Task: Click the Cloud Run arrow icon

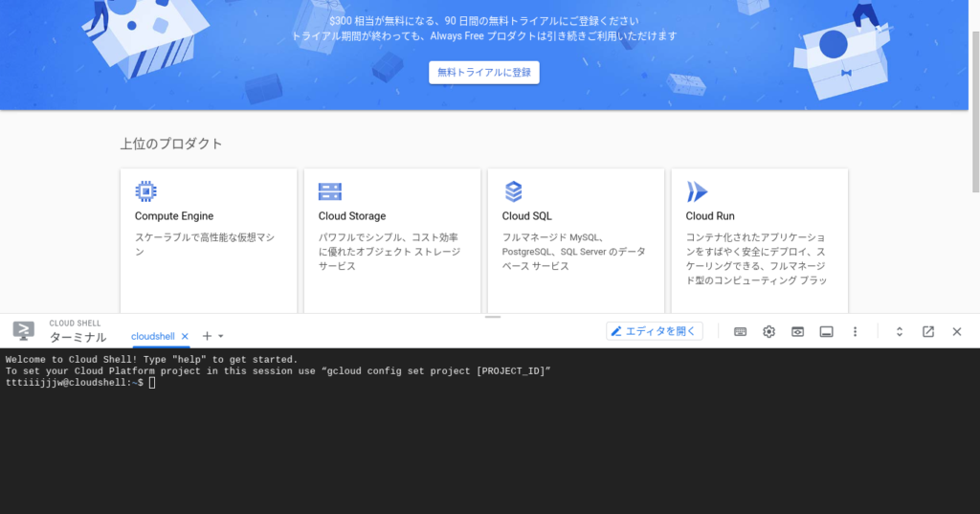Action: pos(697,191)
